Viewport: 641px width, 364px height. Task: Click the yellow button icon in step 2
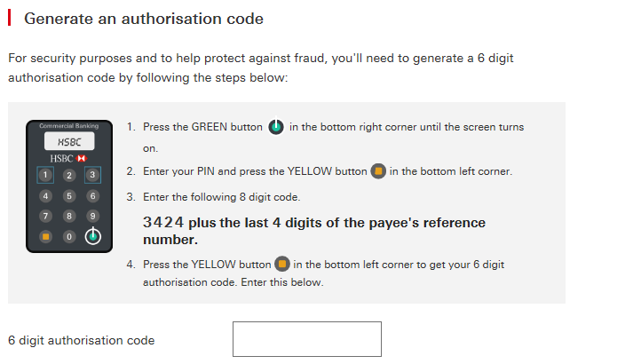click(x=378, y=171)
